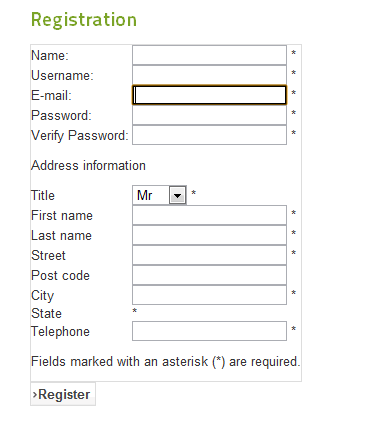377x421 pixels.
Task: Click the Password field
Action: (209, 115)
